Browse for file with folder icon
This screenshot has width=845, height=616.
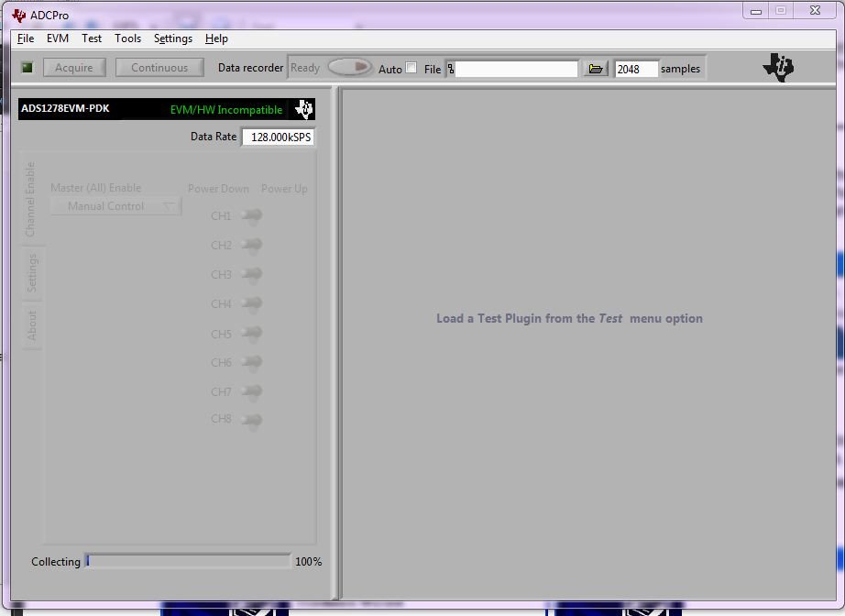(596, 69)
